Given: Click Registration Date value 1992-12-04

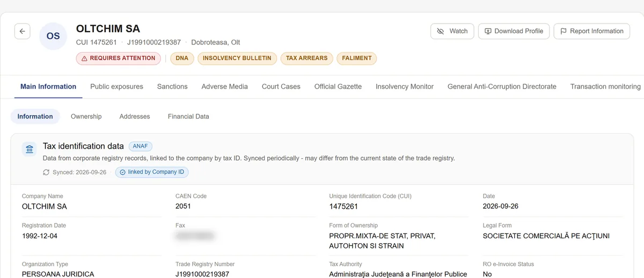Looking at the screenshot, I should (41, 236).
